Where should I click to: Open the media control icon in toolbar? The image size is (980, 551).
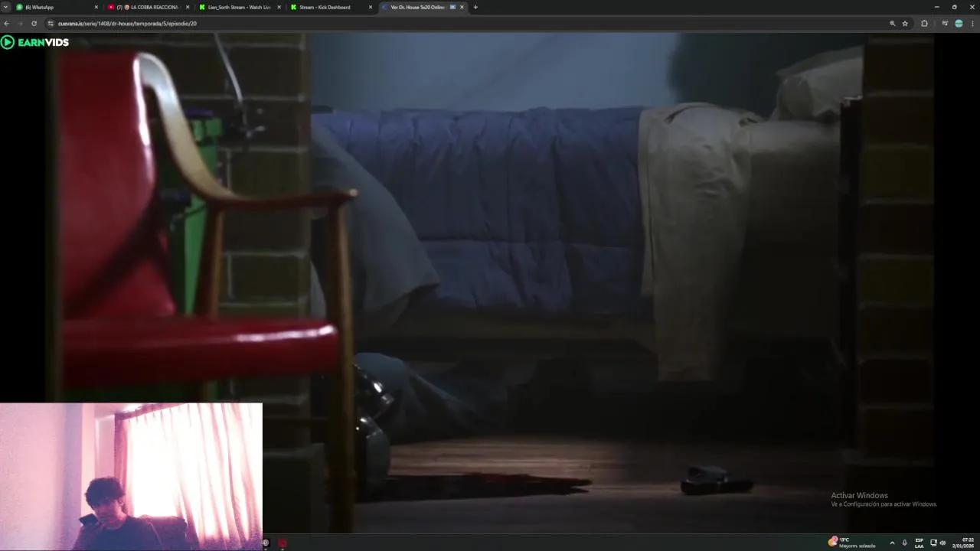click(945, 24)
